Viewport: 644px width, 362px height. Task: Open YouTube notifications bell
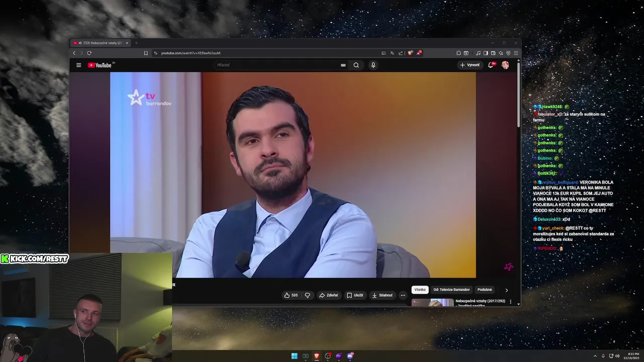(x=491, y=65)
